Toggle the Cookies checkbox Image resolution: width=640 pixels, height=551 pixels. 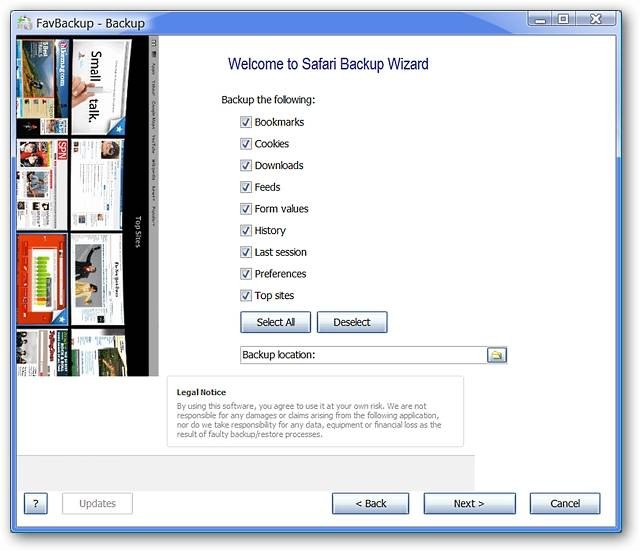(246, 144)
